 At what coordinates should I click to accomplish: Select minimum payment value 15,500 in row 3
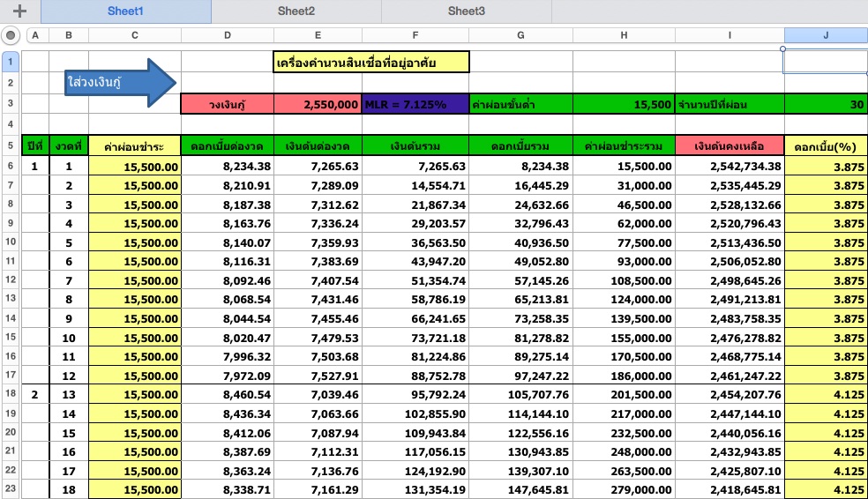(x=624, y=104)
